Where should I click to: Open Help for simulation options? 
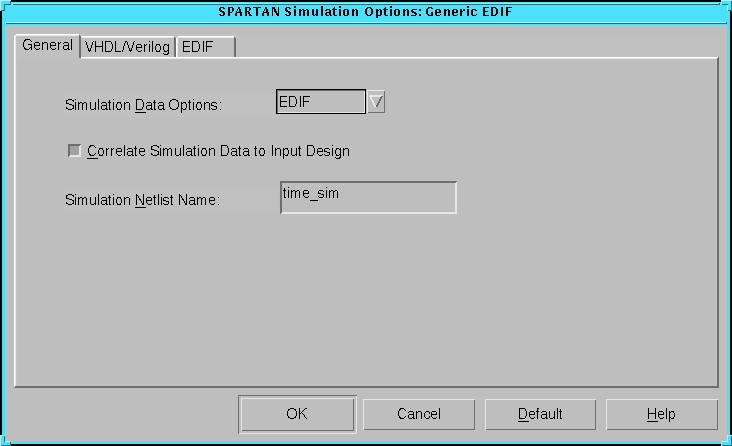click(x=661, y=414)
